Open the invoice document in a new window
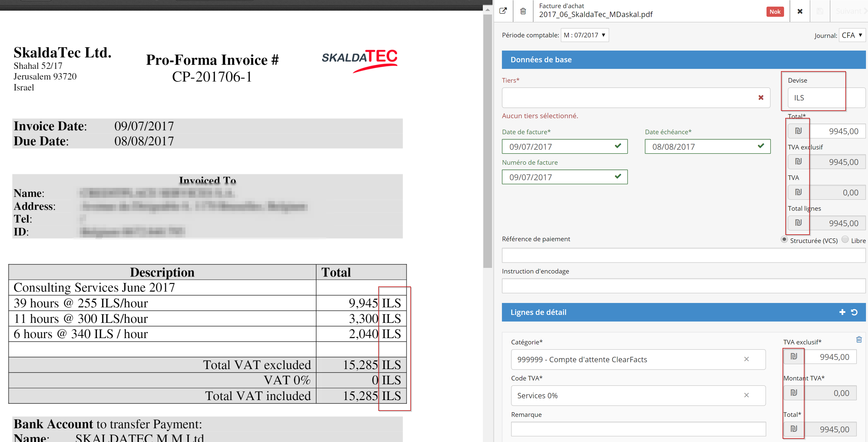 (x=503, y=11)
